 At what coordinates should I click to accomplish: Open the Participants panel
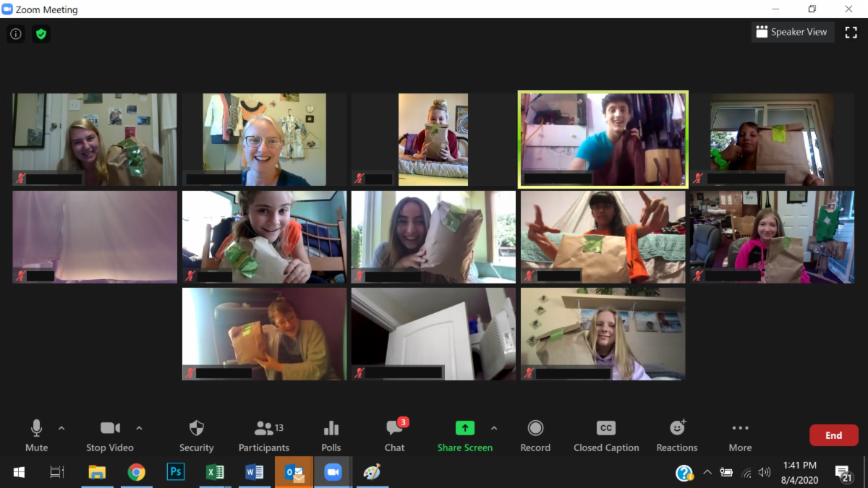pyautogui.click(x=264, y=436)
